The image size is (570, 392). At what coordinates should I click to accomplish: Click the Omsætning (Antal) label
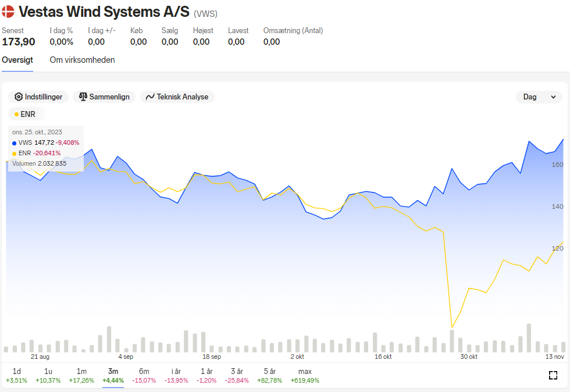293,31
